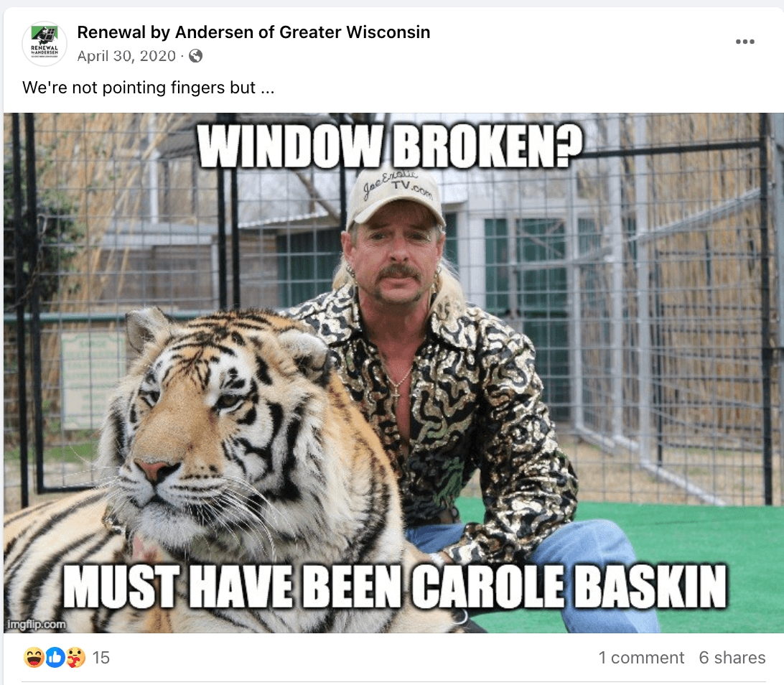The height and width of the screenshot is (685, 784).
Task: Click the public globe privacy icon
Action: (x=195, y=55)
